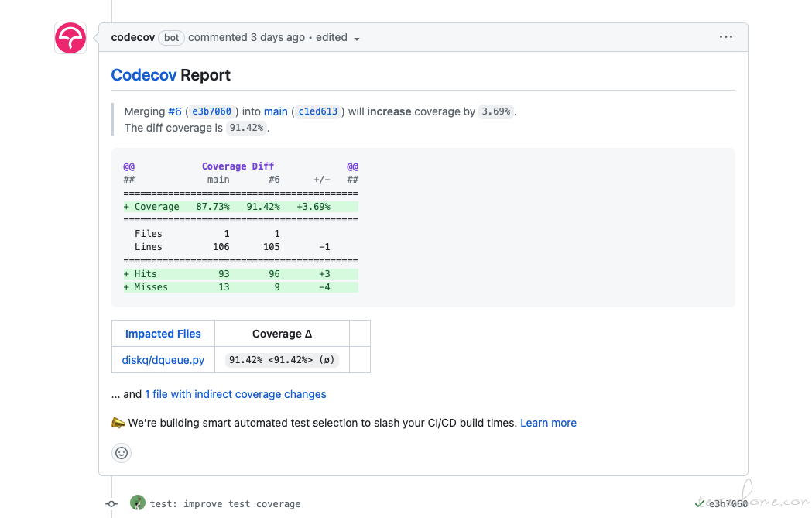The height and width of the screenshot is (518, 812).
Task: Add a reaction with the smiley icon
Action: pyautogui.click(x=122, y=453)
